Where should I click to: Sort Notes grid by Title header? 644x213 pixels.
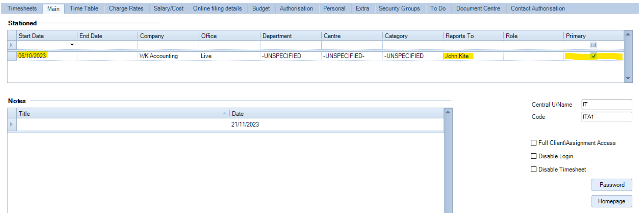coord(123,113)
